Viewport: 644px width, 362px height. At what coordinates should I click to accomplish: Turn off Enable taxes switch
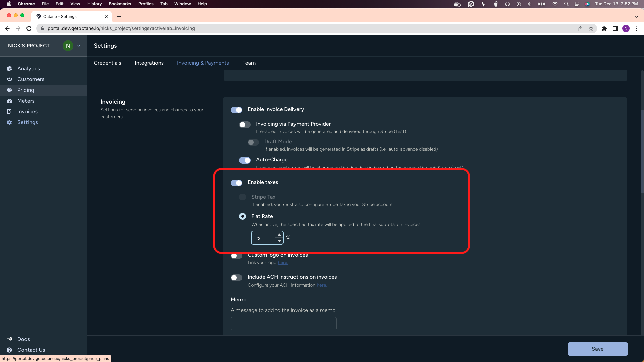coord(236,183)
